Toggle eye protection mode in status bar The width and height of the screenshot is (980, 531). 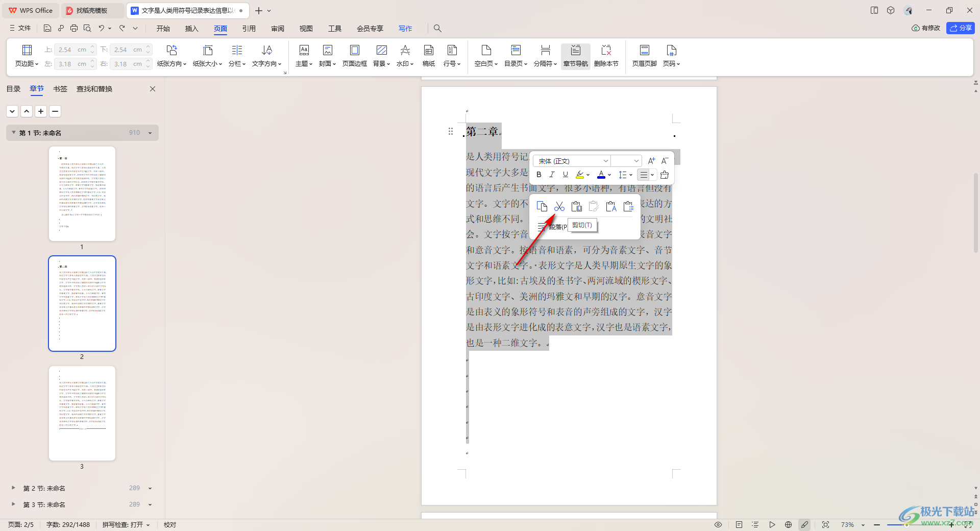tap(718, 524)
